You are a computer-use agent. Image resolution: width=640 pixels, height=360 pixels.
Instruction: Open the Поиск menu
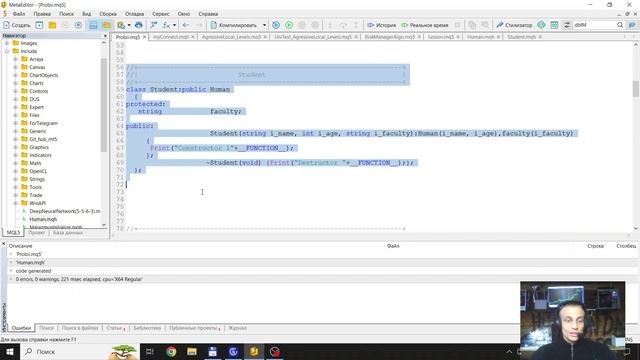click(67, 14)
